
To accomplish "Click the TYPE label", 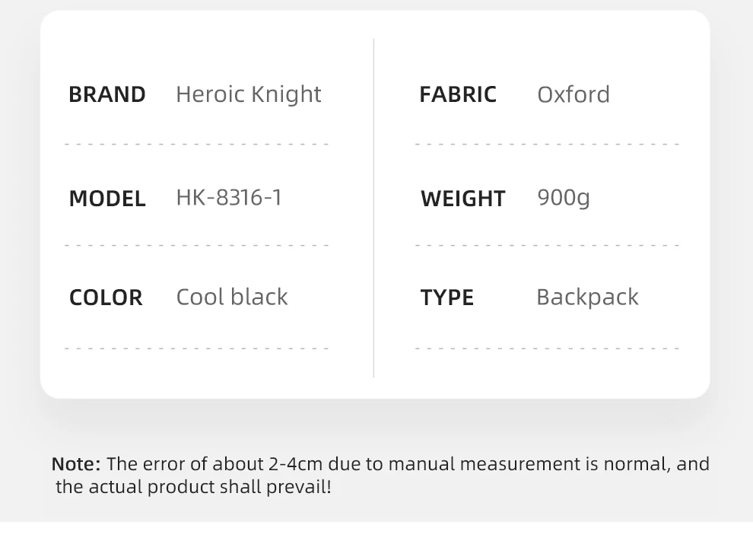I will (446, 297).
